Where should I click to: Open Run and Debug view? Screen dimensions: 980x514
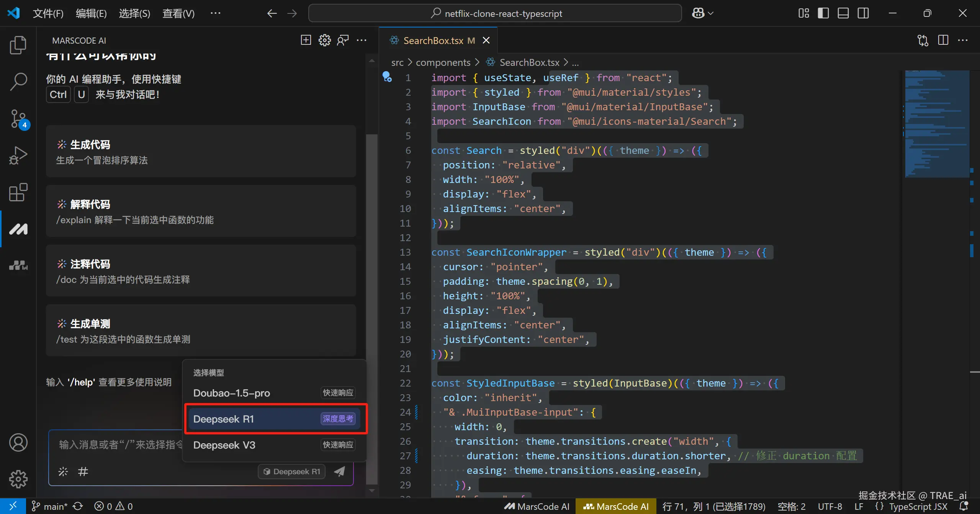[18, 155]
